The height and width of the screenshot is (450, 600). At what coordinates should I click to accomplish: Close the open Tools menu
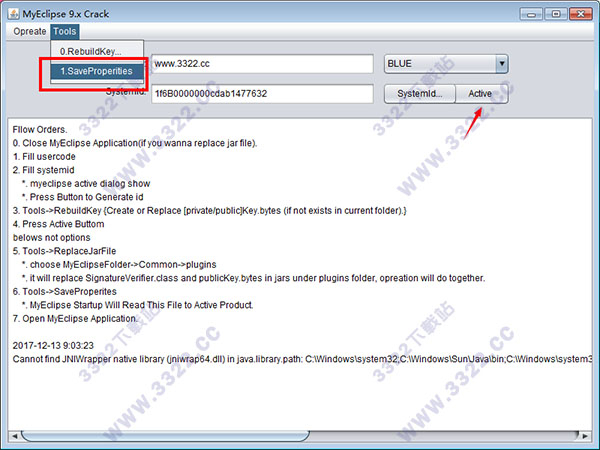[64, 31]
